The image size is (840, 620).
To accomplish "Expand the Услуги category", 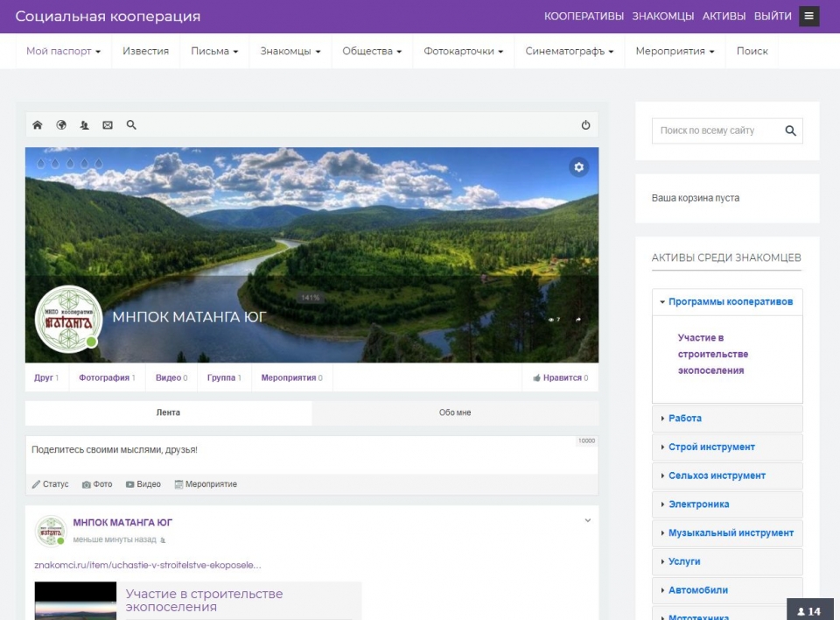I will [727, 561].
